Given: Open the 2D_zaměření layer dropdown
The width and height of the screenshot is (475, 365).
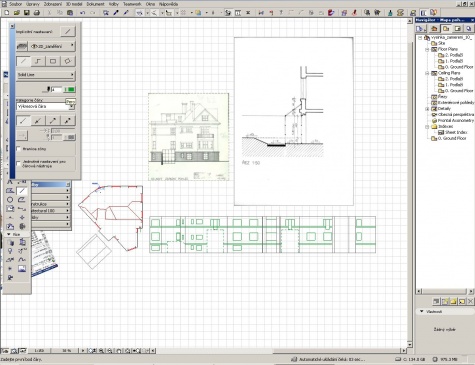Looking at the screenshot, I should pyautogui.click(x=52, y=46).
